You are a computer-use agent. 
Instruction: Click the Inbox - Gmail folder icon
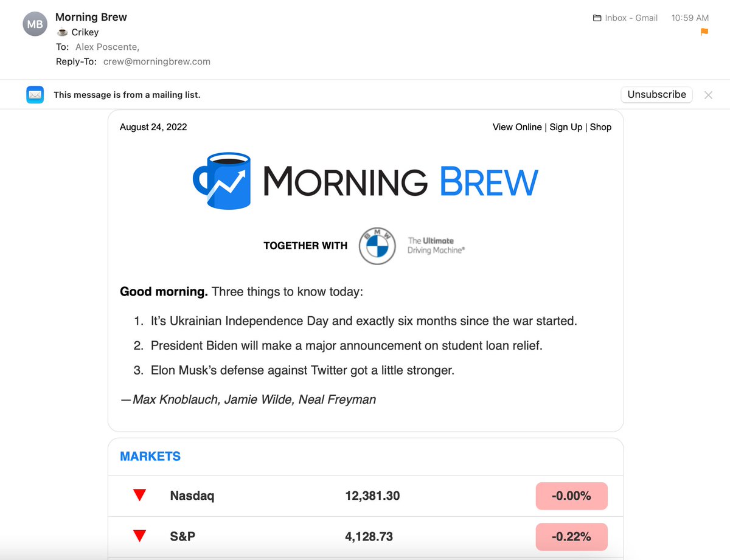597,18
